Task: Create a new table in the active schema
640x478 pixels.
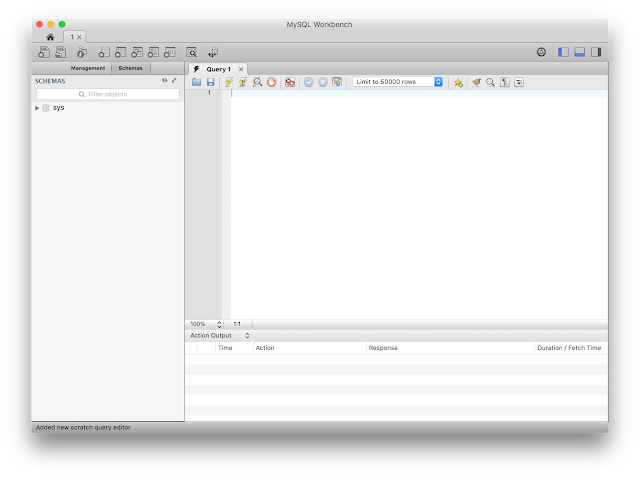Action: [120, 52]
